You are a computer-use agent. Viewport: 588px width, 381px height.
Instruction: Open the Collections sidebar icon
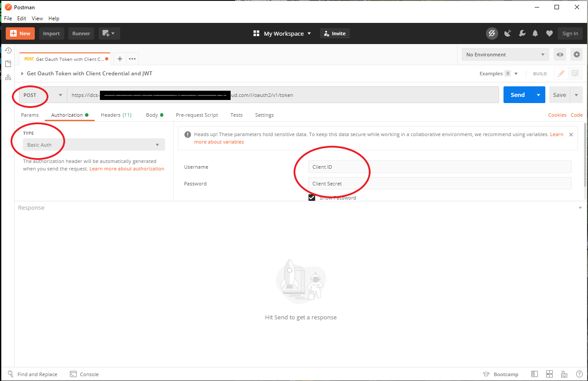pos(8,64)
